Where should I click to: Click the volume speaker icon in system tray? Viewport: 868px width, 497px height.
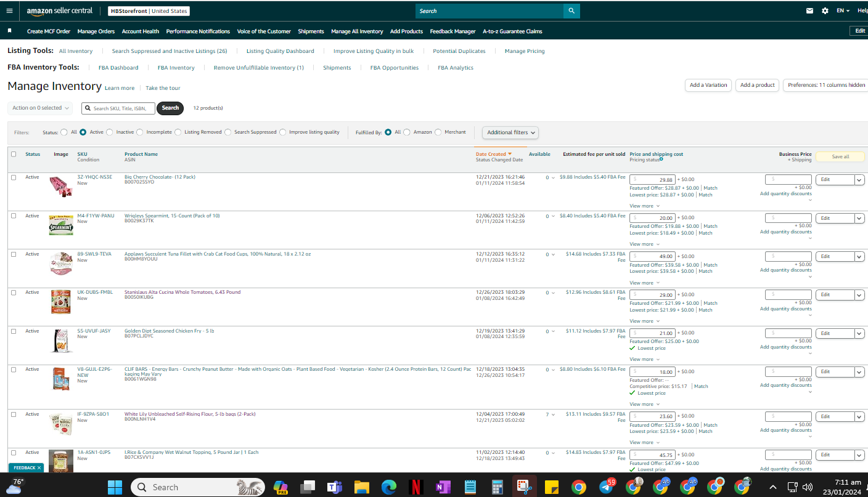807,487
